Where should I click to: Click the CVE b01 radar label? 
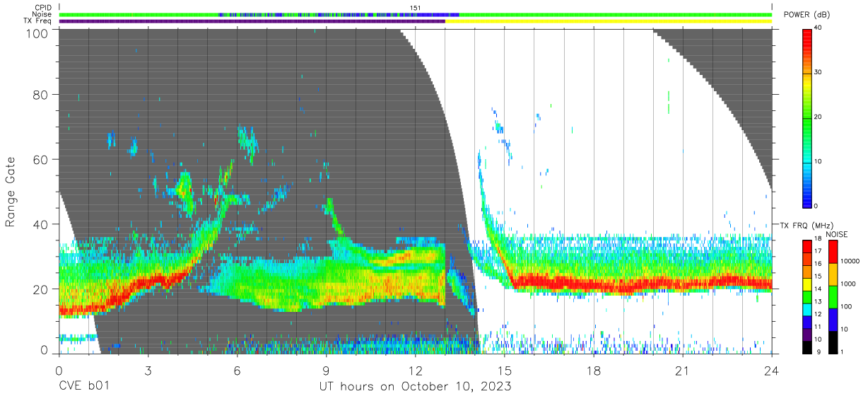click(83, 387)
